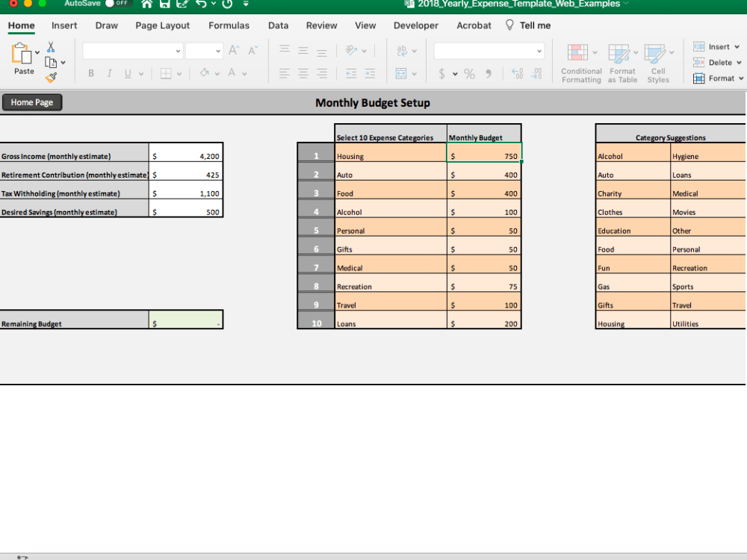Toggle bold formatting
Screen dimensions: 747x560
(90, 73)
